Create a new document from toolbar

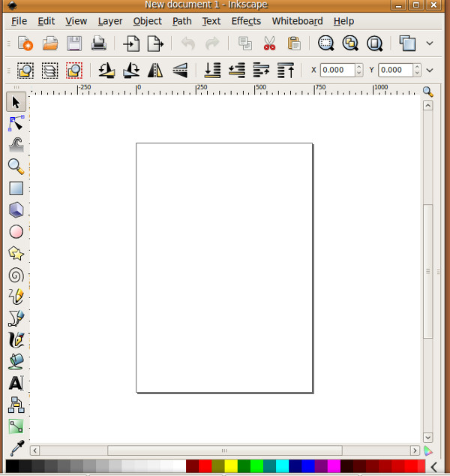point(25,43)
